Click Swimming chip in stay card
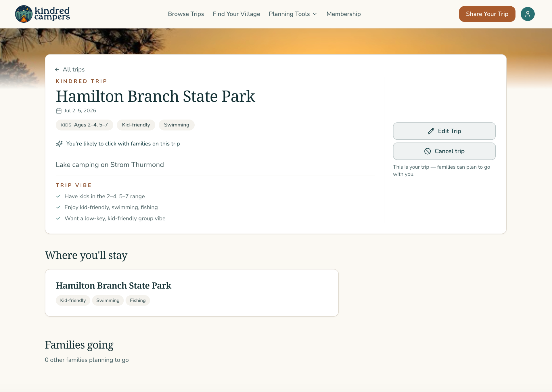The height and width of the screenshot is (392, 552). coord(108,300)
